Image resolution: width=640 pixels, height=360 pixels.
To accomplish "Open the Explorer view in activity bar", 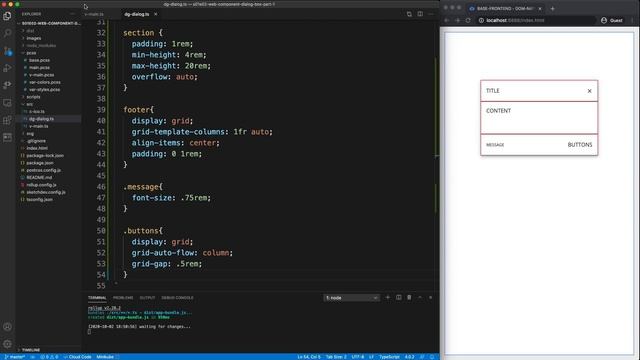I will point(7,16).
